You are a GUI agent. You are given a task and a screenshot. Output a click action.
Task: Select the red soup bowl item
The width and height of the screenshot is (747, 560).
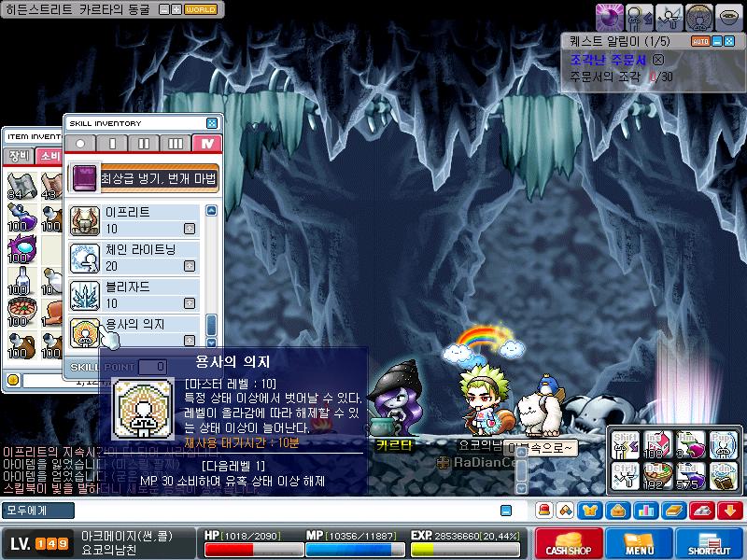(x=21, y=313)
